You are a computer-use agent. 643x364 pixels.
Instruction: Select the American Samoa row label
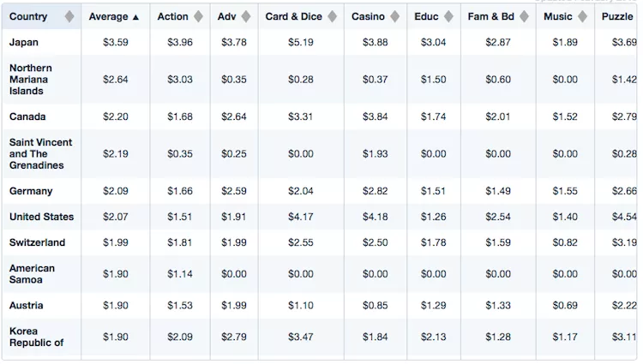click(32, 274)
